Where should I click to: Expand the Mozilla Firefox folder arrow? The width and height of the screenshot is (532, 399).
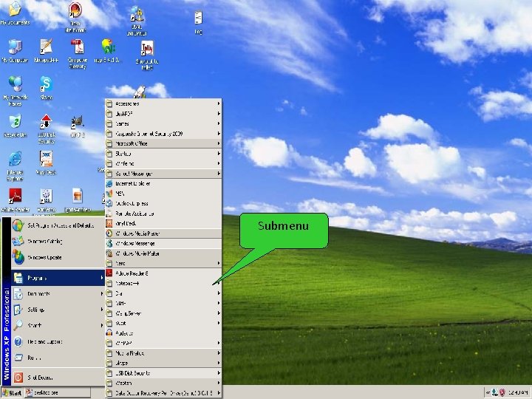219,353
